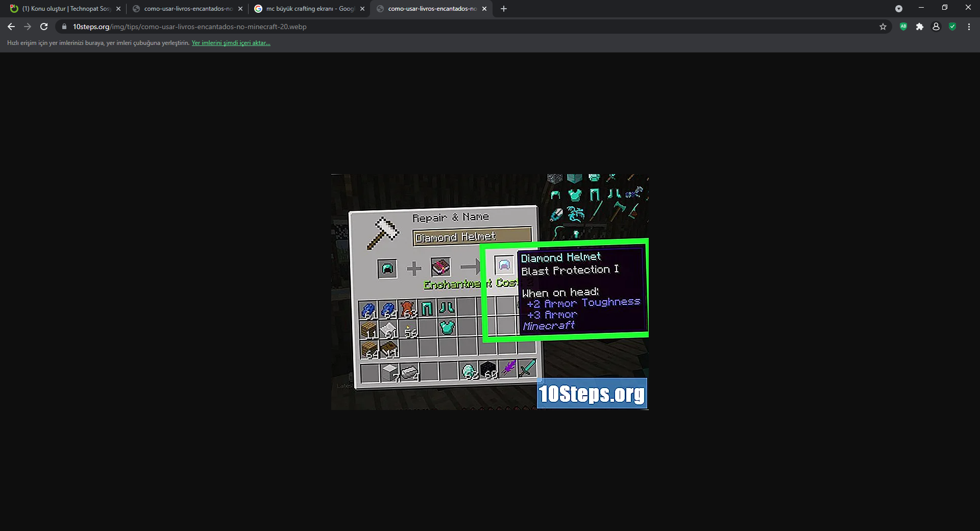
Task: Bookmark this page with the star
Action: click(883, 27)
